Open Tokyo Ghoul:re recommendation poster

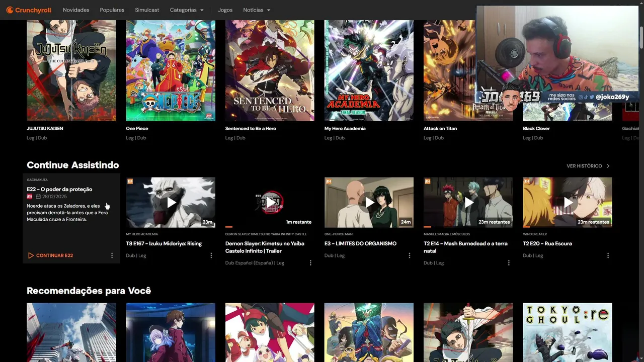pyautogui.click(x=568, y=332)
